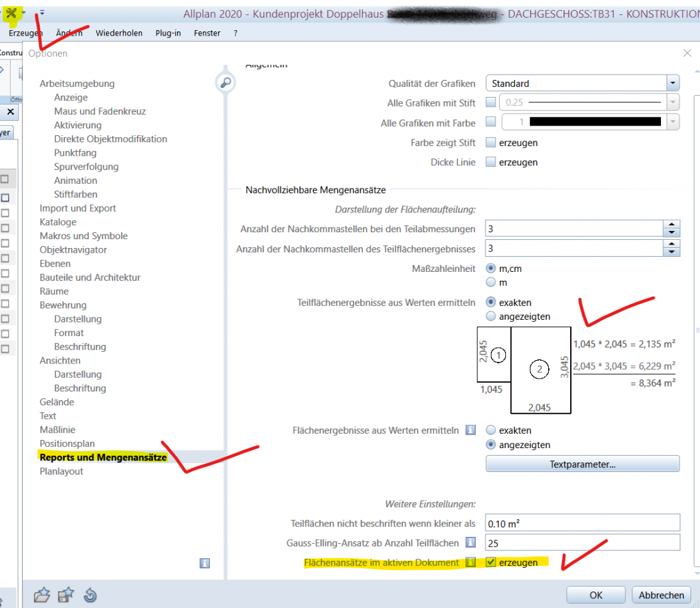Screen dimensions: 700x608
Task: Restore default settings with blue undo arrow icon
Action: [x=90, y=595]
